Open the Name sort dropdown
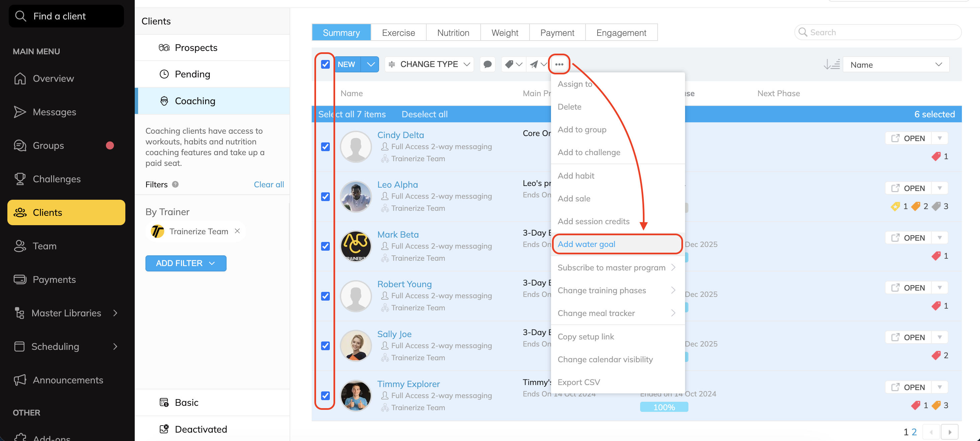 point(896,64)
